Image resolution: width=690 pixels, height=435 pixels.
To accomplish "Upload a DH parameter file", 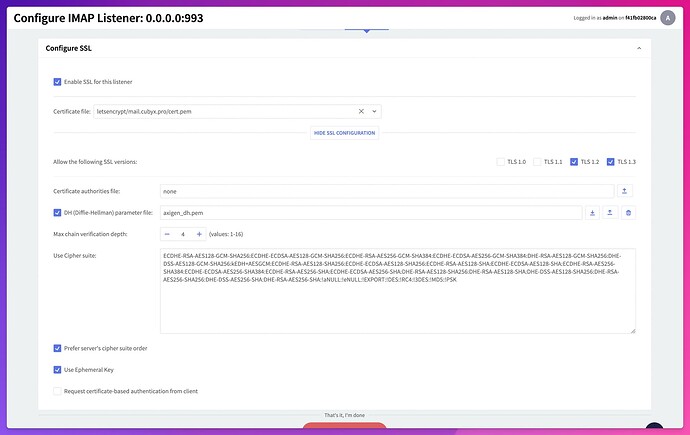I will pos(610,212).
